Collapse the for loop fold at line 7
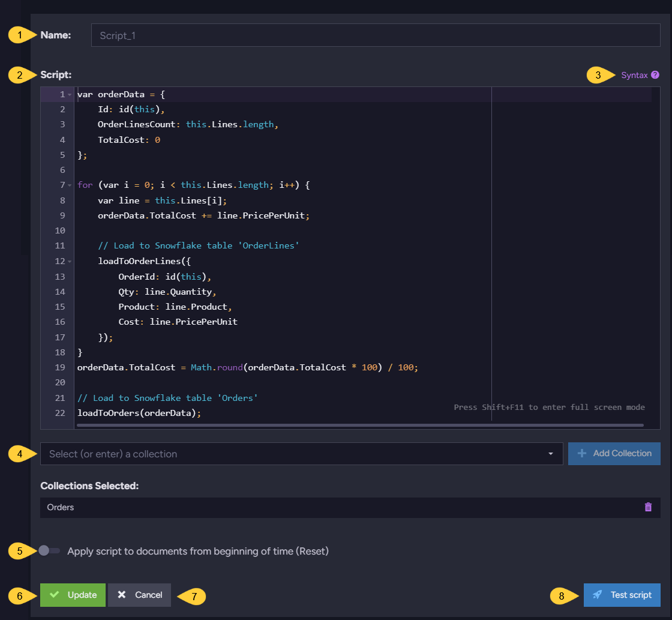 point(70,185)
